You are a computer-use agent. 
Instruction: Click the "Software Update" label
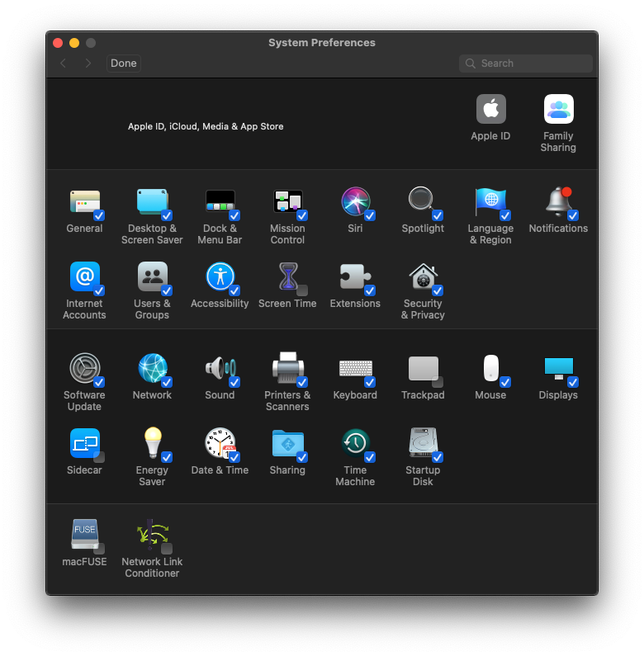point(84,401)
